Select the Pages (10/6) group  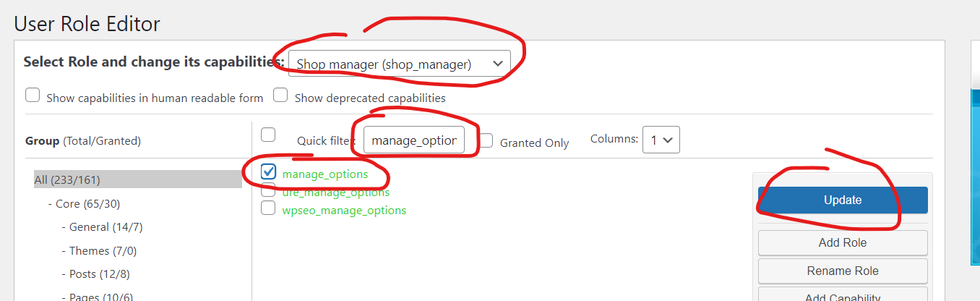[101, 297]
